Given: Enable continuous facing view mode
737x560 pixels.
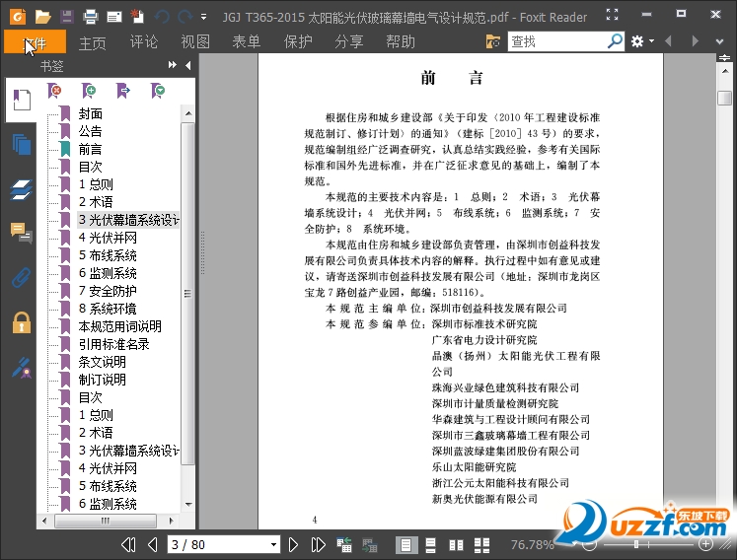Looking at the screenshot, I should (x=481, y=545).
